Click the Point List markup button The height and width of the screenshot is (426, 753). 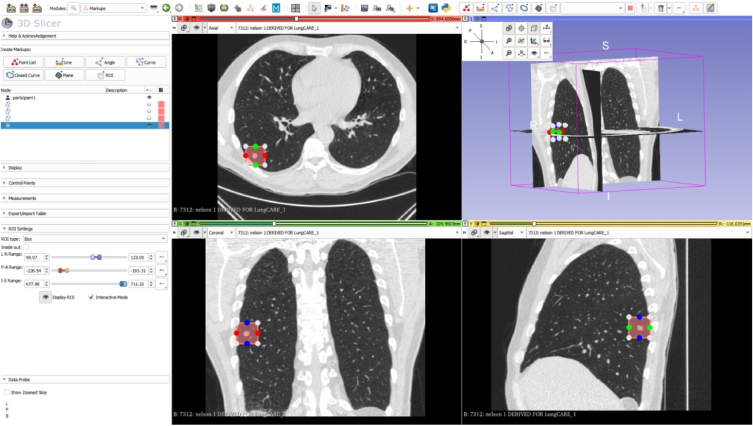(x=23, y=62)
